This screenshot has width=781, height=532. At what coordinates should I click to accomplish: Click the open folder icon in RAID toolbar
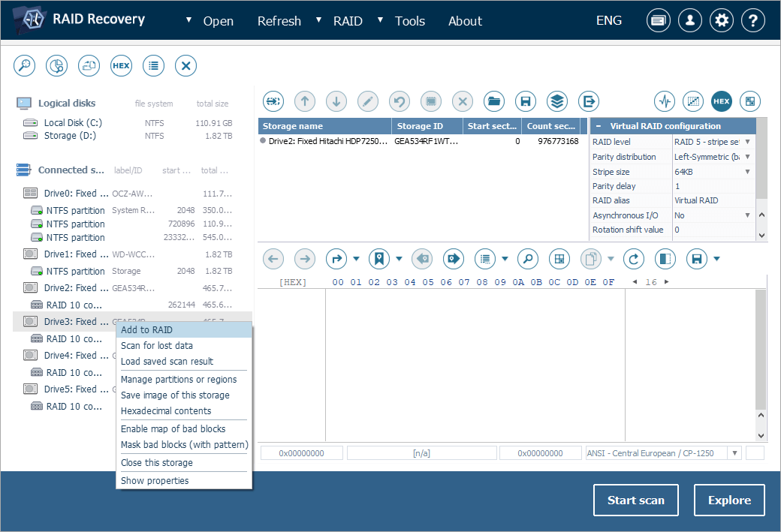click(493, 101)
